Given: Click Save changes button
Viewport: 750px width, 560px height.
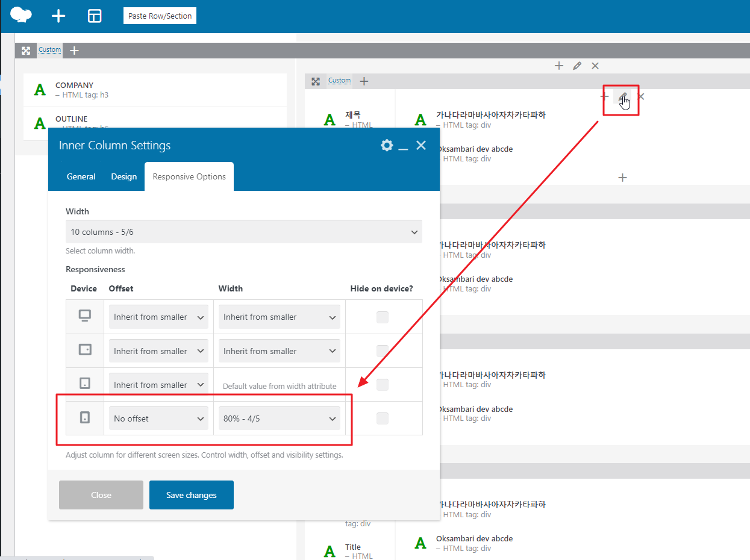Looking at the screenshot, I should [x=192, y=495].
